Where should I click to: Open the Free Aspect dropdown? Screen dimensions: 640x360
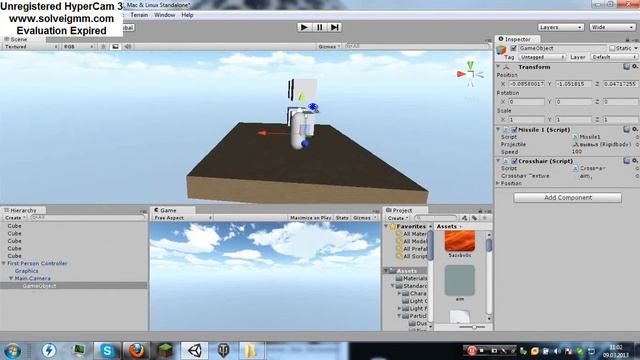click(x=182, y=218)
